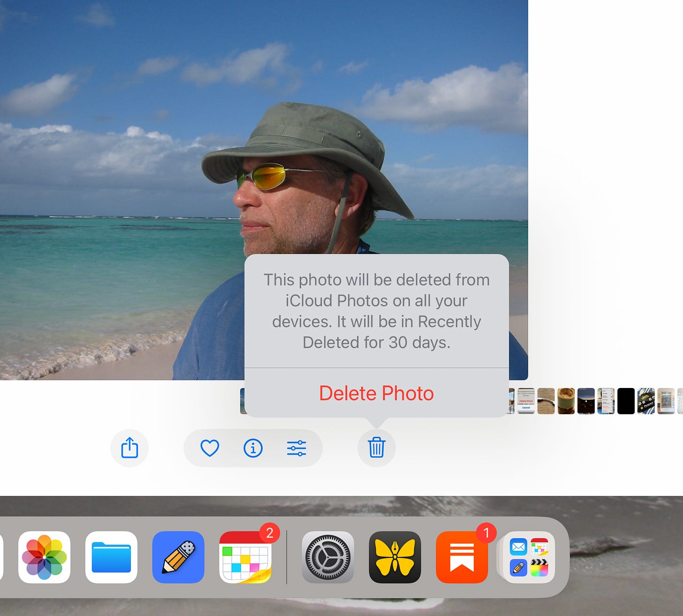Confirm with the red Delete Photo button
Screen dimensions: 683x616
(376, 393)
